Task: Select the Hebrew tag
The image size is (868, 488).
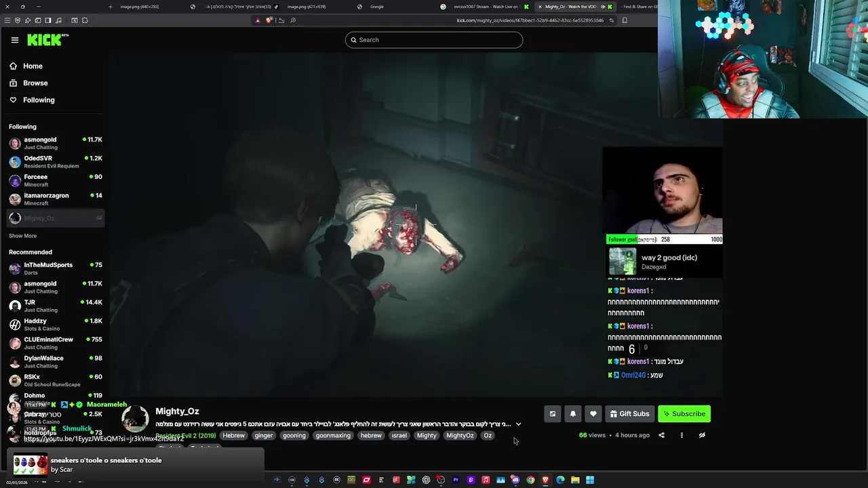Action: 233,435
